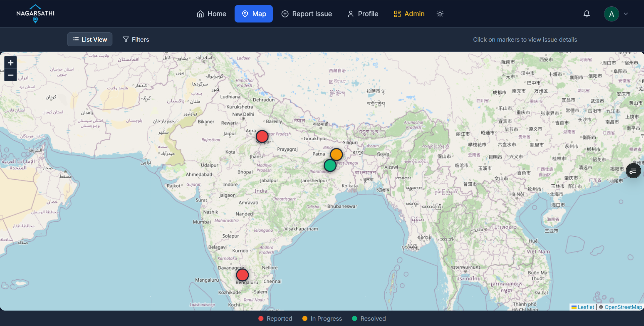Toggle the light/dark theme sun icon
This screenshot has height=326, width=644.
[440, 14]
